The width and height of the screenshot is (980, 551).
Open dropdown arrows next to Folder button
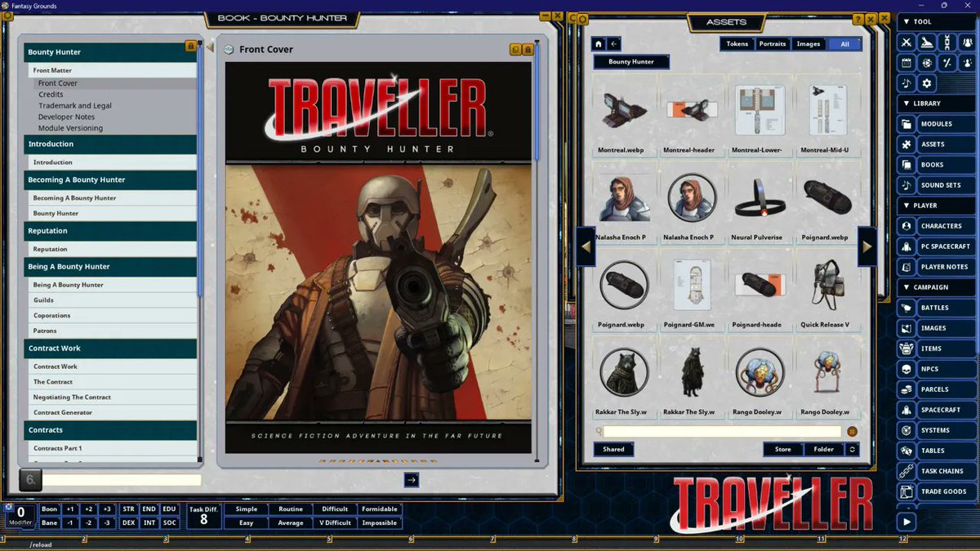(x=853, y=449)
